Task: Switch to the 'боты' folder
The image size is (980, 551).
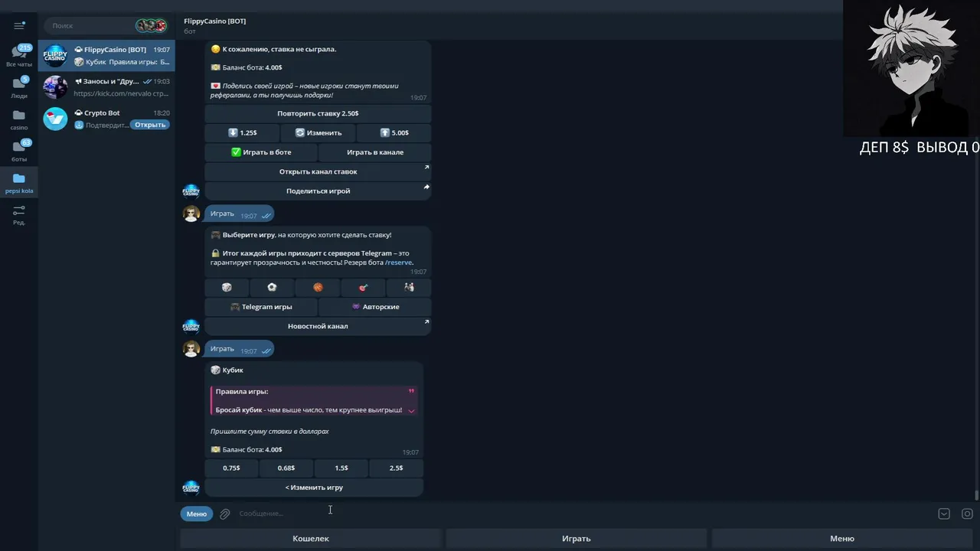Action: click(19, 151)
